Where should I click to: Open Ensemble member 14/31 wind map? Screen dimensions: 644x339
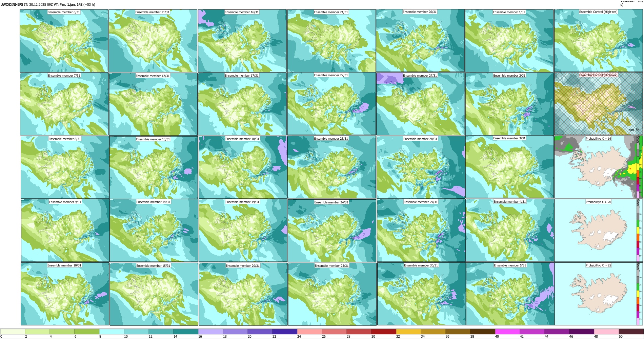[154, 231]
